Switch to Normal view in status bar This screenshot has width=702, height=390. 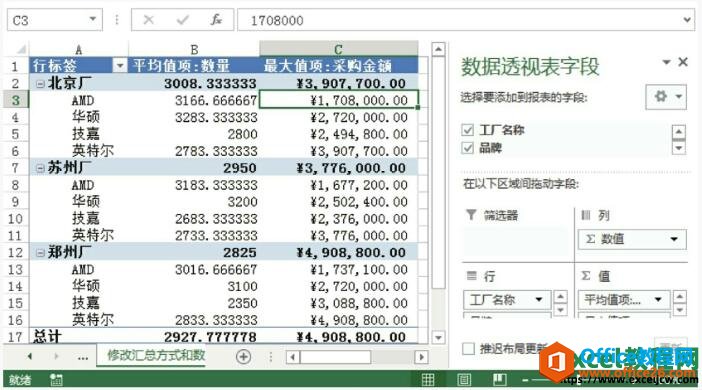[x=428, y=380]
